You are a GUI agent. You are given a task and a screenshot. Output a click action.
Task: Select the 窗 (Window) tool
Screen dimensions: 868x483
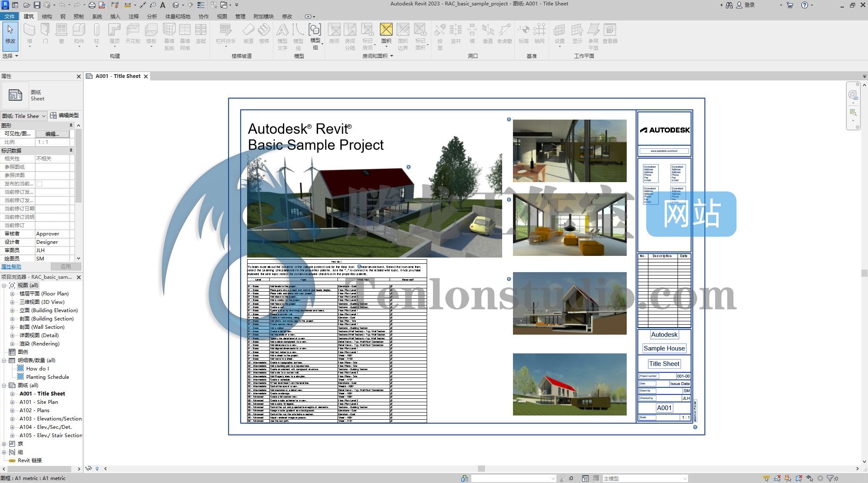[x=62, y=34]
